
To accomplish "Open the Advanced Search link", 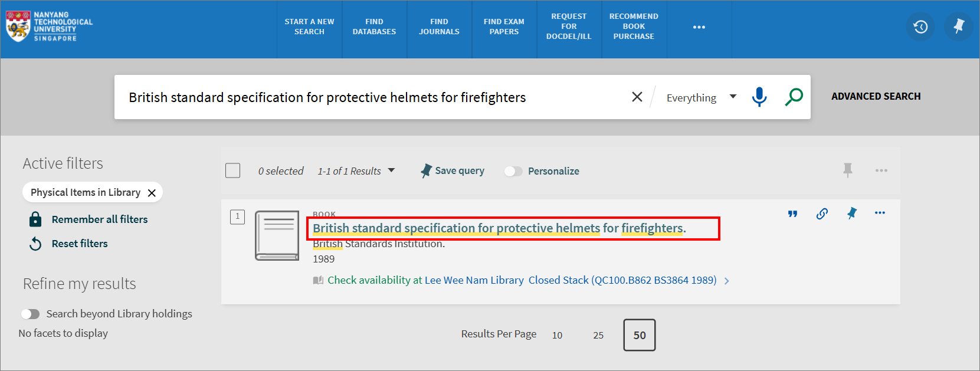I will [x=876, y=96].
